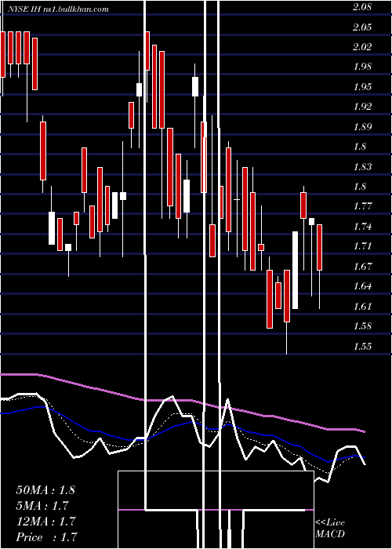392x549 pixels.
Task: Select the 1.89 price axis label
Action: tap(362, 126)
